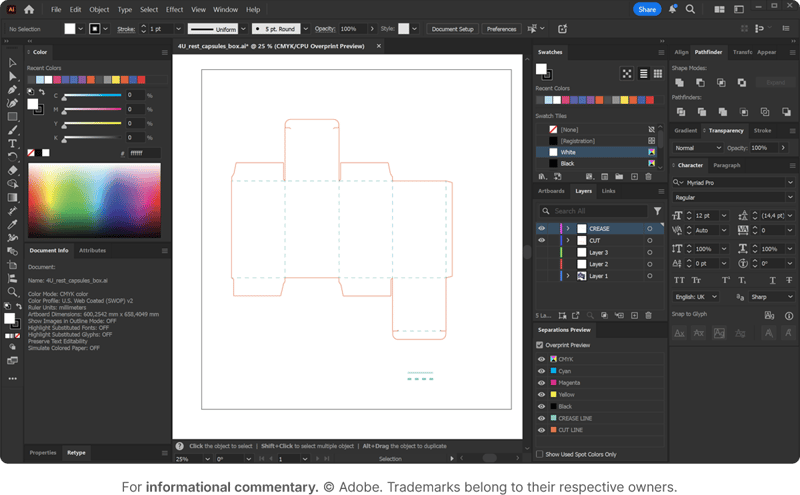
Task: Click the Minus Front shape mode icon
Action: click(701, 83)
